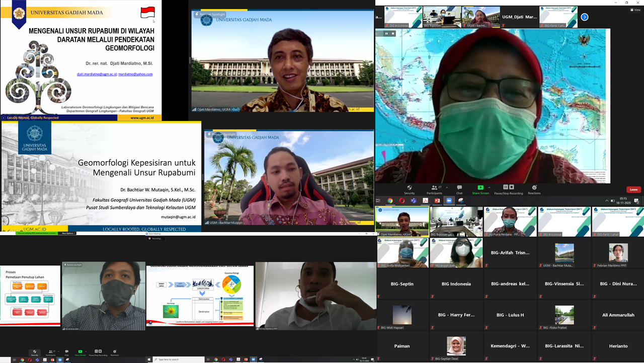Expand Share Screen caret in toolbar containing Leave

pos(489,187)
